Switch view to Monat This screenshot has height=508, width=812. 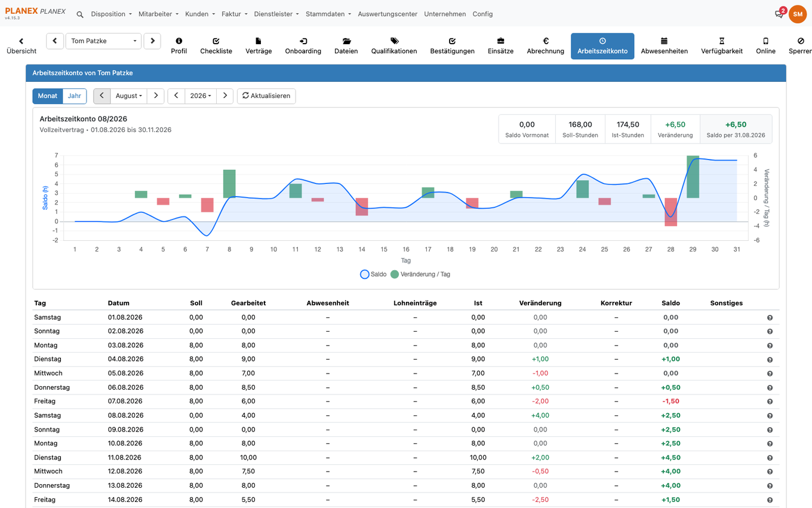[x=48, y=96]
